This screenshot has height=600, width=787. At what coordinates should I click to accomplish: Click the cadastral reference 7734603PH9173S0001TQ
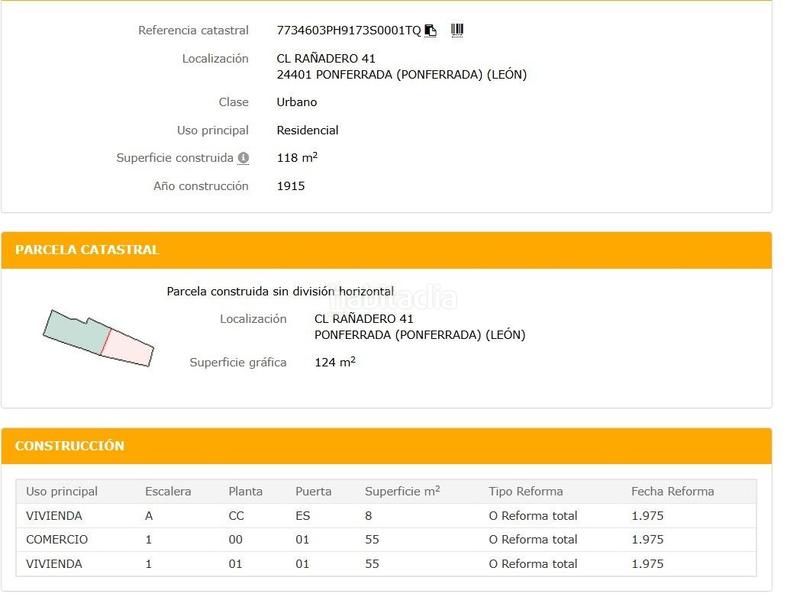tap(348, 31)
